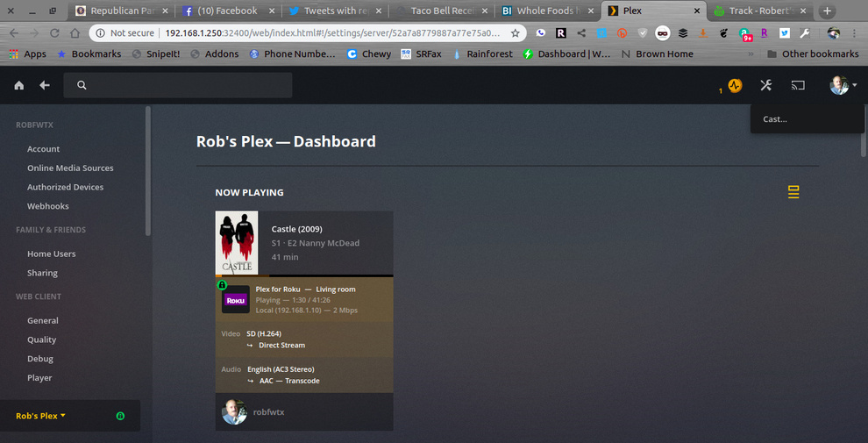Switch to the Tweets with rep tab

(x=335, y=11)
